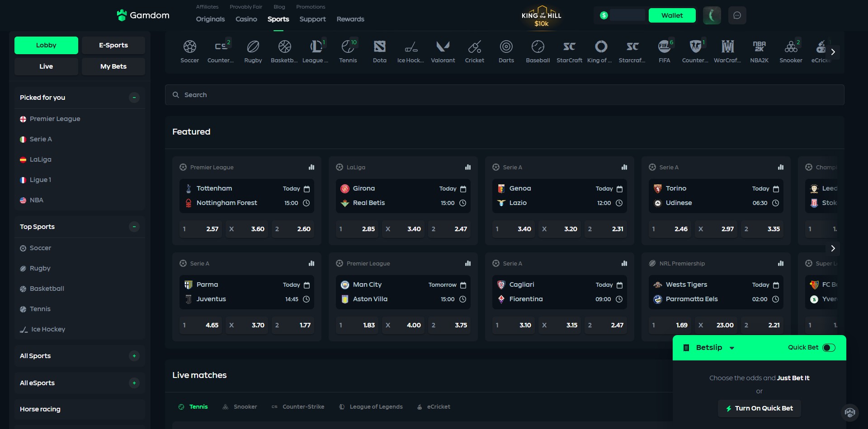868x429 pixels.
Task: Select Snooker in live matches tabs
Action: click(240, 407)
